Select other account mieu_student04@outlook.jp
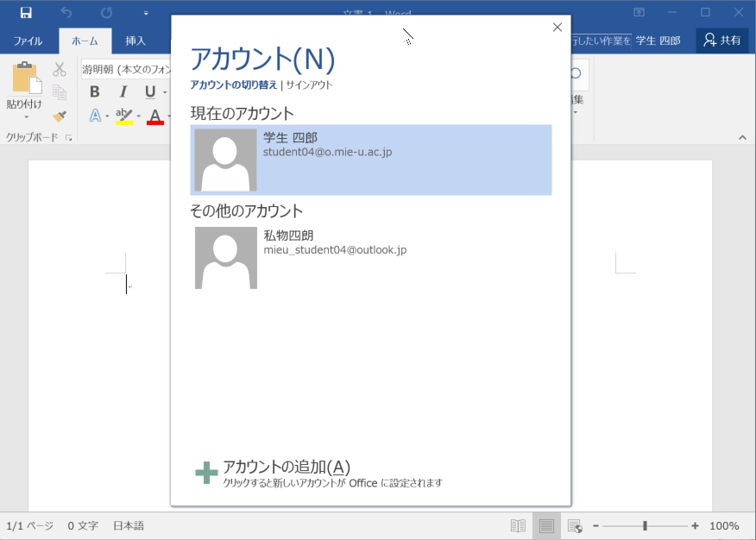 point(371,258)
